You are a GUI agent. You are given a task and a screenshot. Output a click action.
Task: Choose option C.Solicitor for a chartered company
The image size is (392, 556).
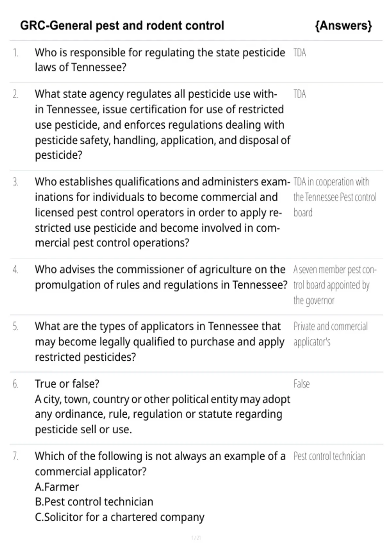pyautogui.click(x=120, y=517)
